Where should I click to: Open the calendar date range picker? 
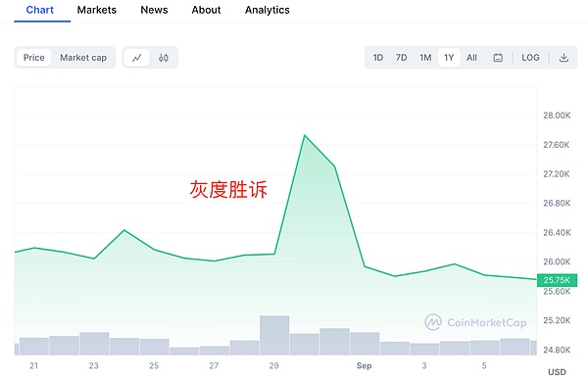tap(498, 58)
